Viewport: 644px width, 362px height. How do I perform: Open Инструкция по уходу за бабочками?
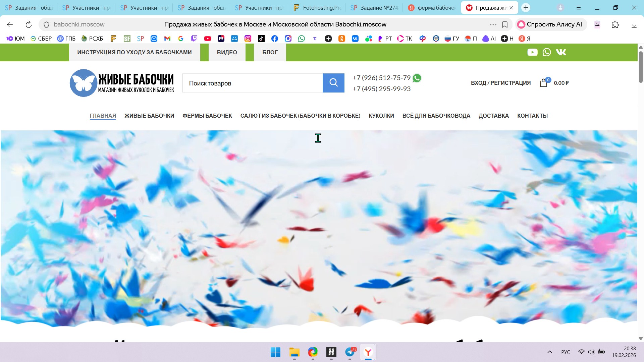134,52
